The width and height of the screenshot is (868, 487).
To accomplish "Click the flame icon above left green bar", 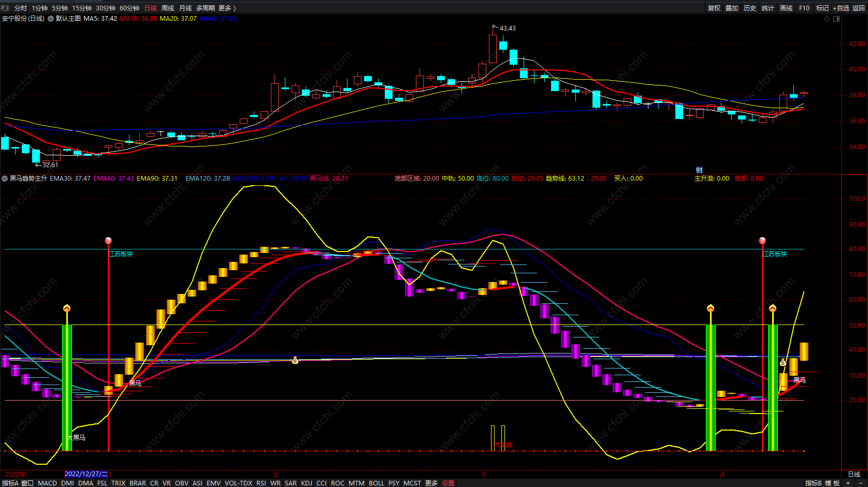I will [x=67, y=308].
